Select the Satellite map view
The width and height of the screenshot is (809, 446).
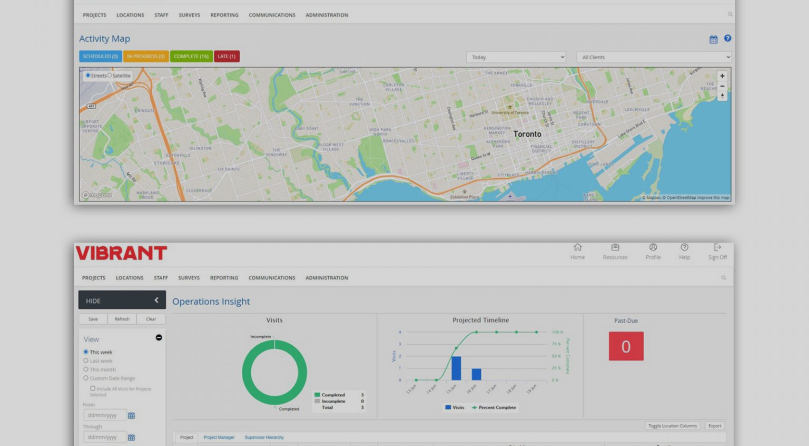coord(109,75)
